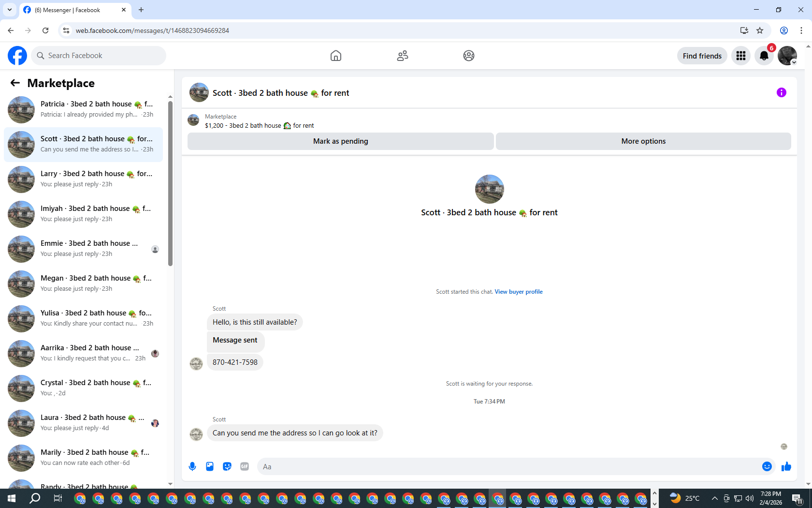The image size is (812, 508).
Task: Open Laura's conversation in list
Action: point(83,423)
